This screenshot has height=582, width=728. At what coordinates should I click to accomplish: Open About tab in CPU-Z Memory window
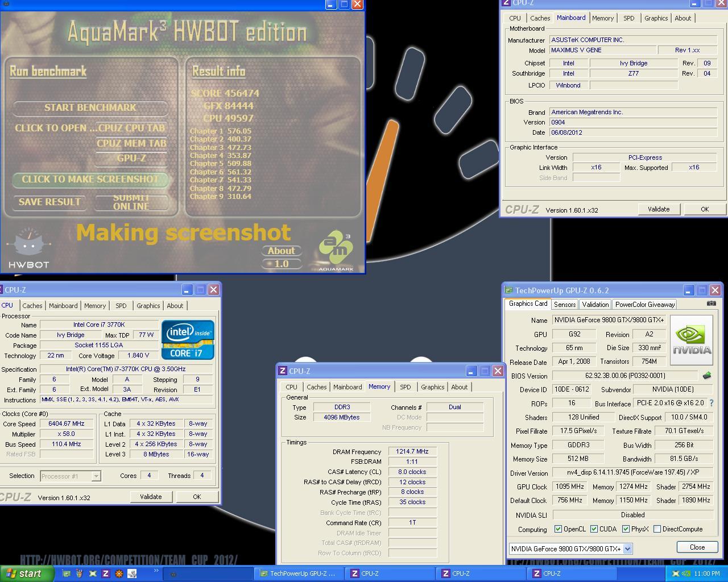point(459,387)
